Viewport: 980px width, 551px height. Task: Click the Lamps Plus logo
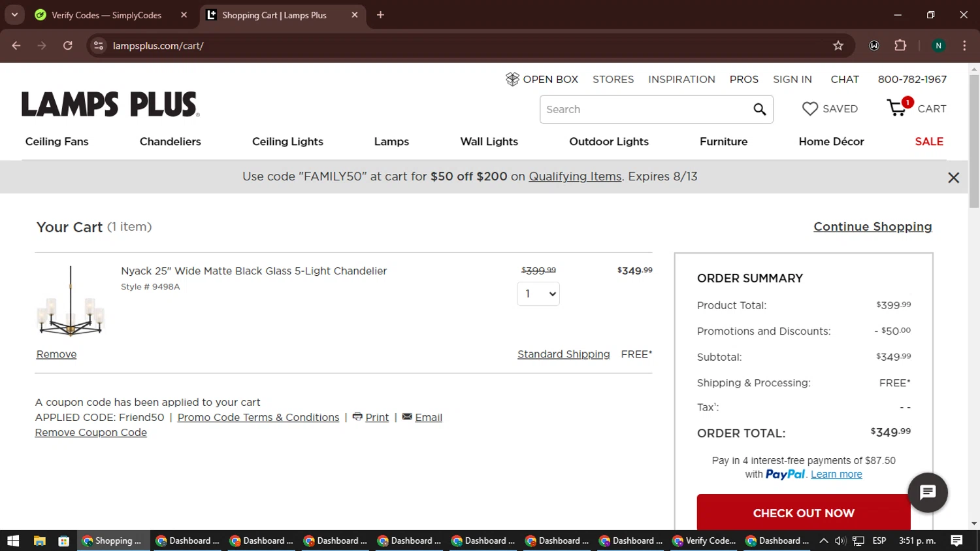(110, 105)
